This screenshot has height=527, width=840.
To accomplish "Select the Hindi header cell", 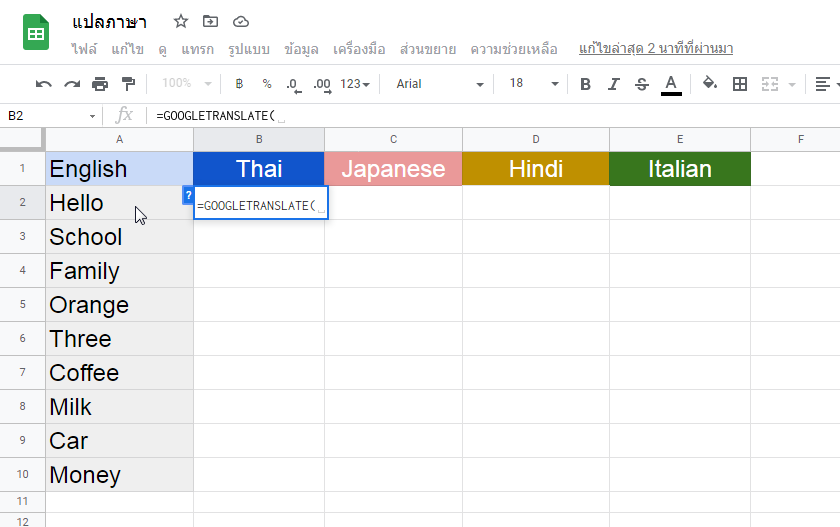I will coord(536,169).
